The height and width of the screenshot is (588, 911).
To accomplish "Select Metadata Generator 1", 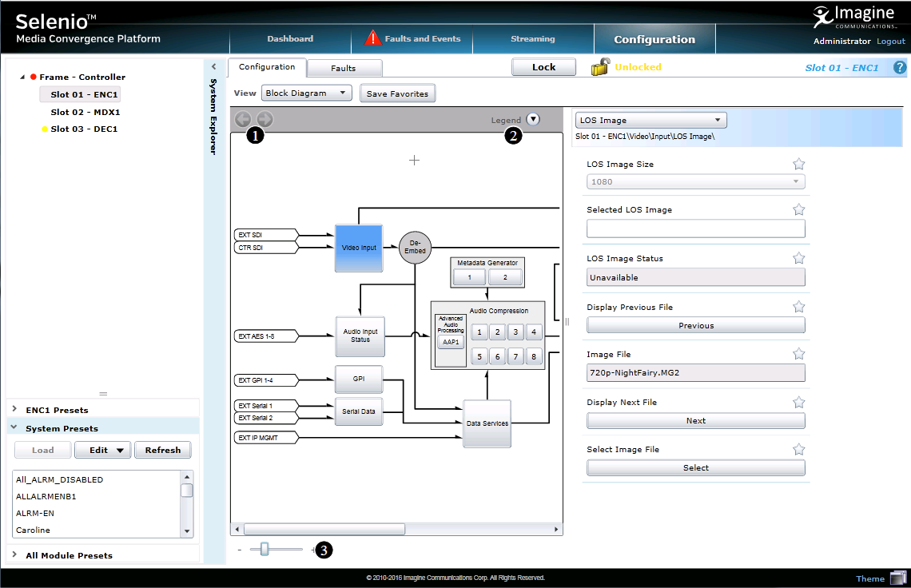I will click(x=469, y=278).
